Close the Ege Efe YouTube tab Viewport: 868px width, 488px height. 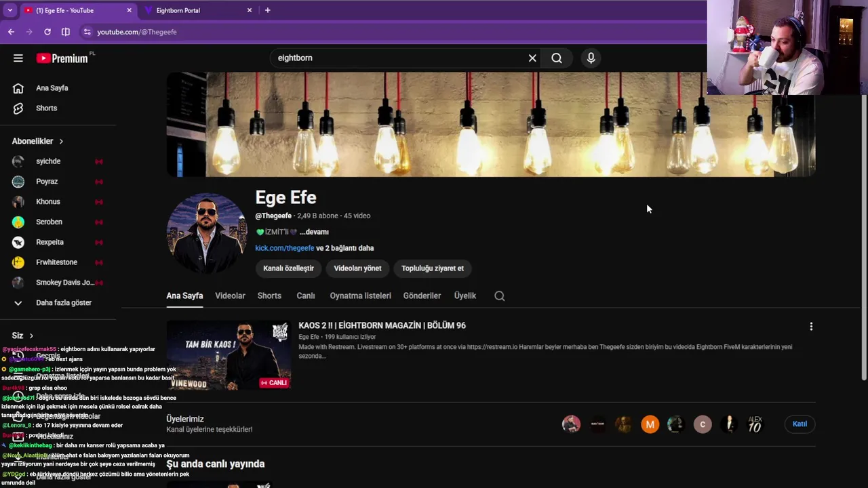[x=130, y=10]
